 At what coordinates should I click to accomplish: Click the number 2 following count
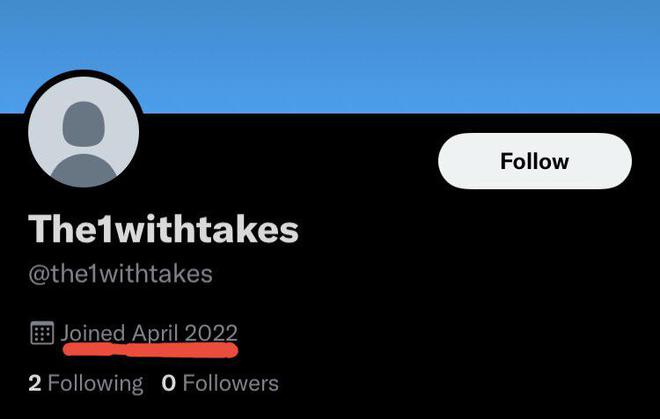tap(35, 384)
